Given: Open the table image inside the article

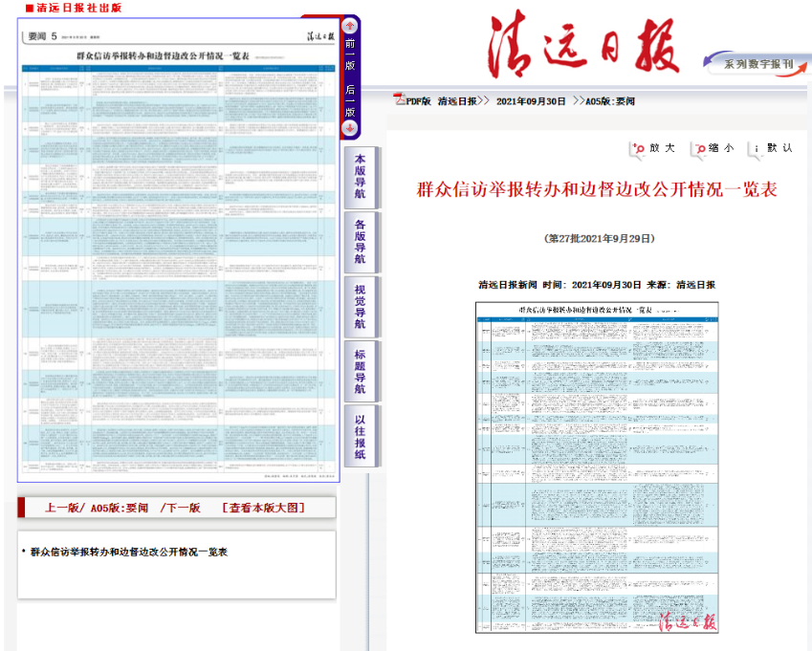Looking at the screenshot, I should (597, 467).
